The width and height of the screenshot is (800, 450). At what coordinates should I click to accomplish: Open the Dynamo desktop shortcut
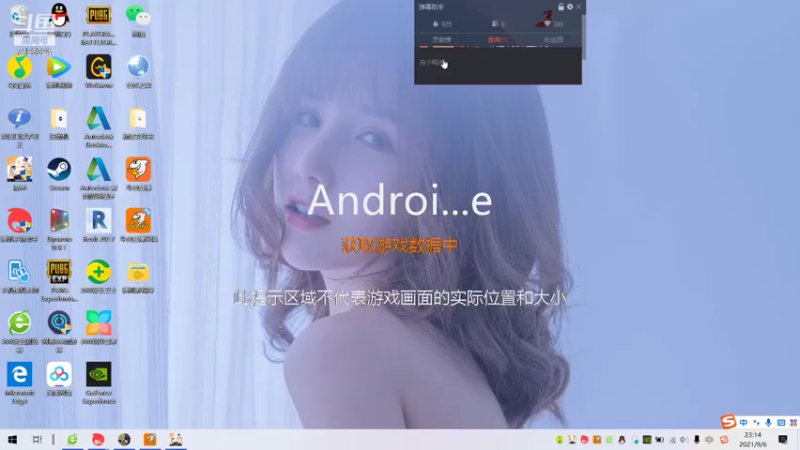click(59, 220)
